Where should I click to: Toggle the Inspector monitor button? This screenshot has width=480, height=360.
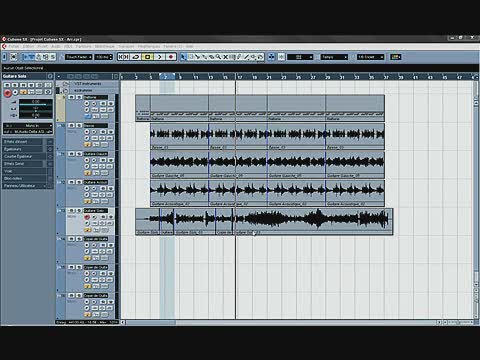click(x=15, y=92)
